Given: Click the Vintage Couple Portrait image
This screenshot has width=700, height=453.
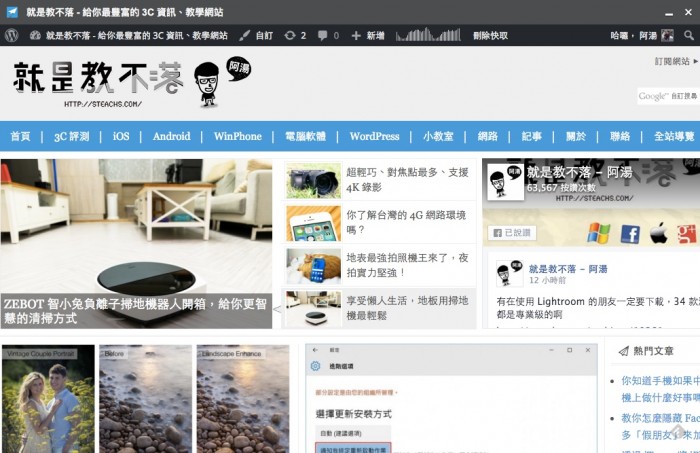Looking at the screenshot, I should [x=48, y=399].
